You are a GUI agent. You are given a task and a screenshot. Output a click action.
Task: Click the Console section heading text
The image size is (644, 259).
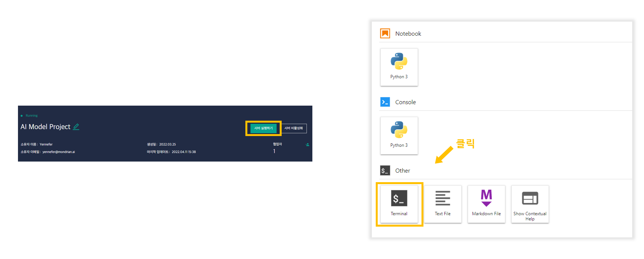[x=405, y=102]
